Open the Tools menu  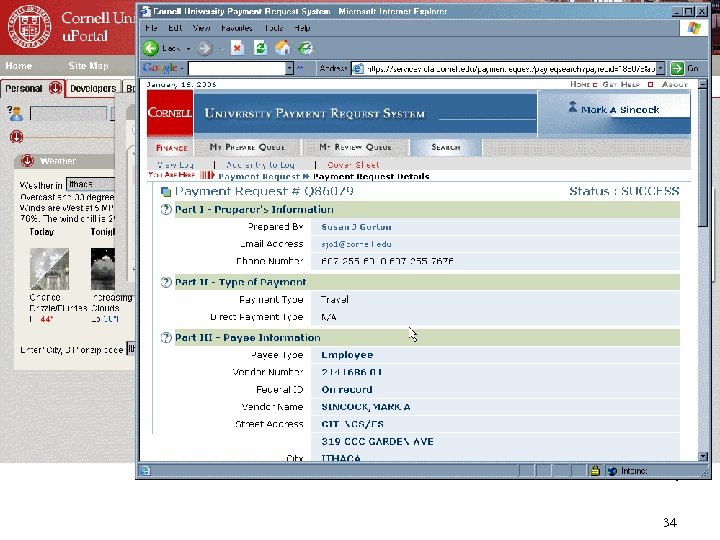point(274,28)
